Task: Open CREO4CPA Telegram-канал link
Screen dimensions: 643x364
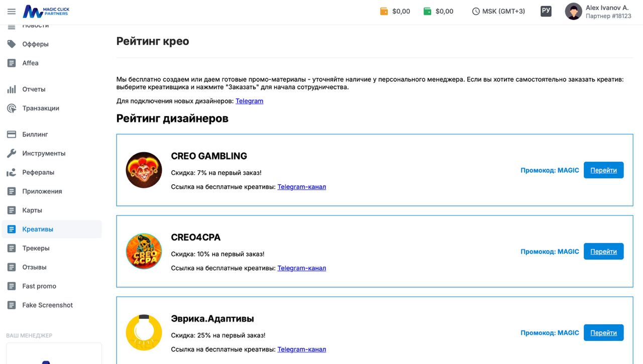Action: click(301, 268)
